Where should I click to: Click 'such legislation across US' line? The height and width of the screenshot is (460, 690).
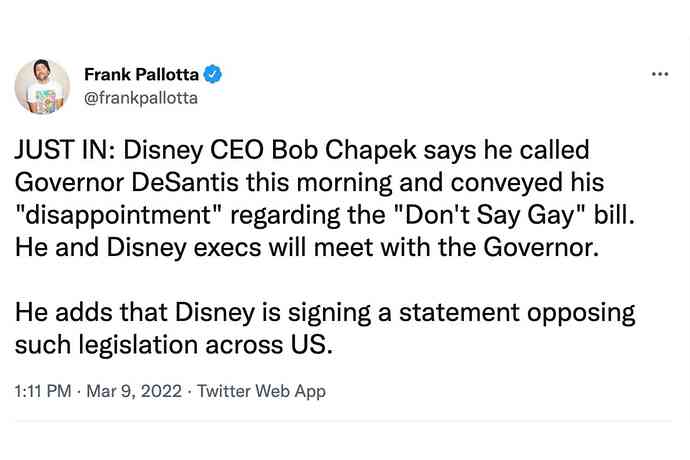click(173, 345)
